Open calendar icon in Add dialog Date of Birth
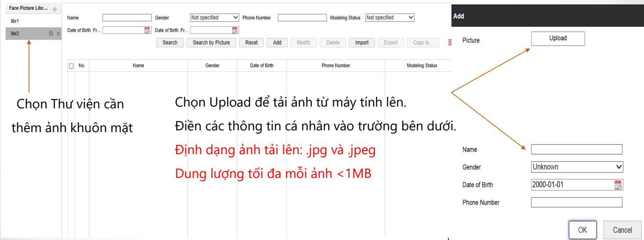Viewport: 644px width, 240px height. (x=618, y=185)
